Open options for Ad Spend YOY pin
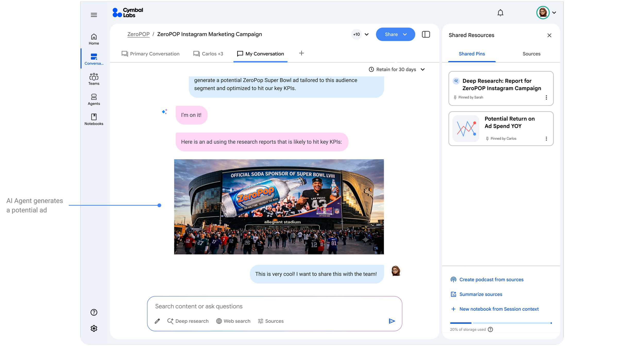Screen dimensions: 644x346 [x=546, y=139]
